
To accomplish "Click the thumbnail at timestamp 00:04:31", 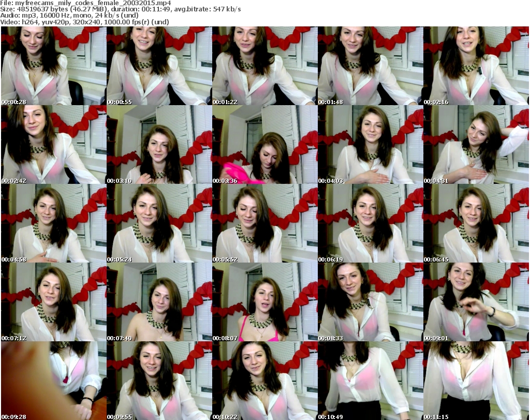I will [476, 144].
